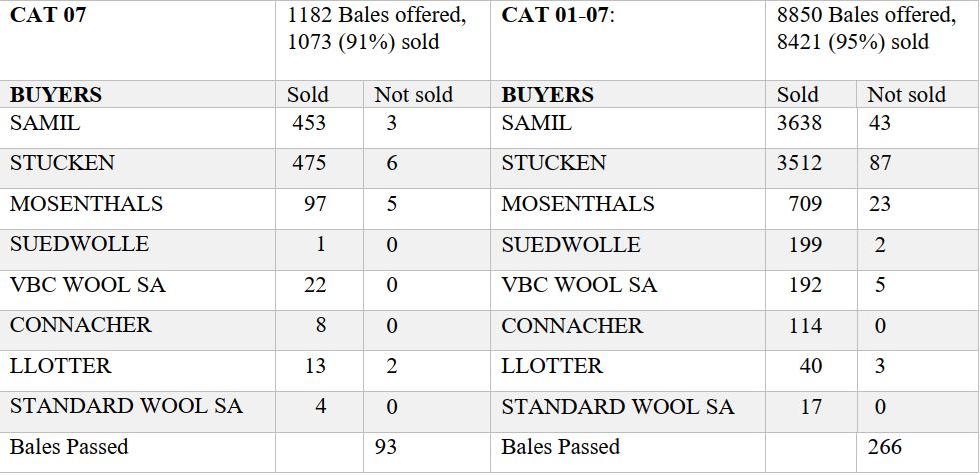Screen dimensions: 980x475
Task: Click STANDARD WOOL SA sold value 17
Action: (x=811, y=407)
